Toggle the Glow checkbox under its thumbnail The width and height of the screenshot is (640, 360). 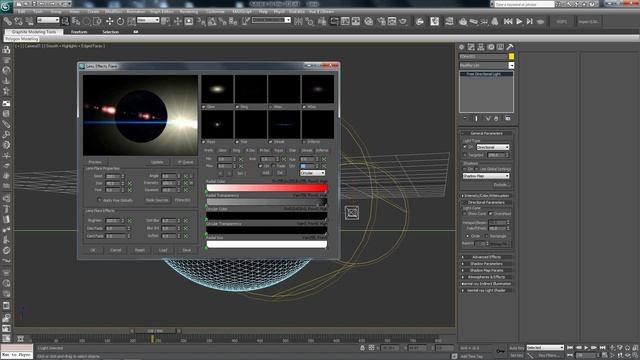click(204, 107)
